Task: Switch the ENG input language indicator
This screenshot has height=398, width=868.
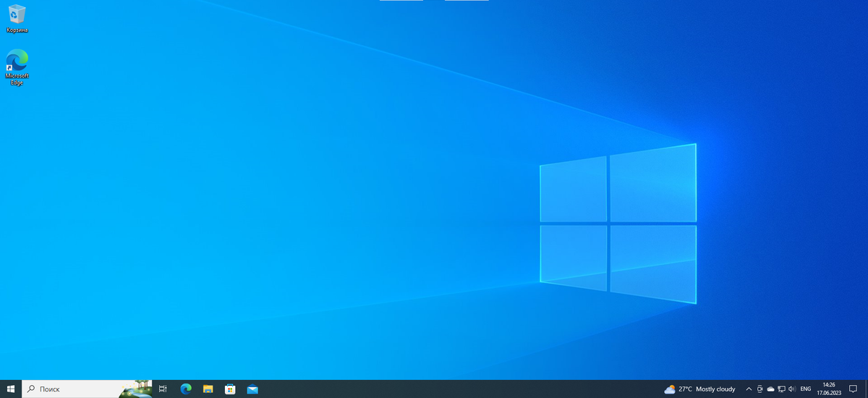Action: click(x=806, y=389)
